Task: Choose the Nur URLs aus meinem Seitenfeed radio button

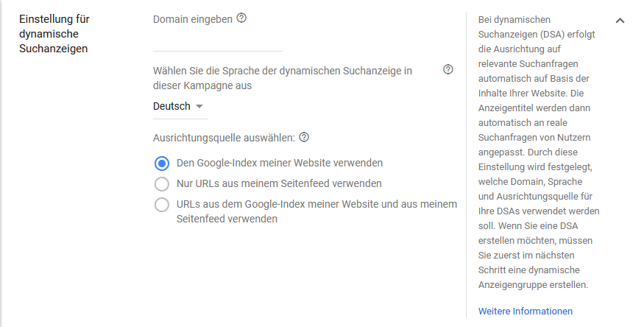Action: (161, 183)
